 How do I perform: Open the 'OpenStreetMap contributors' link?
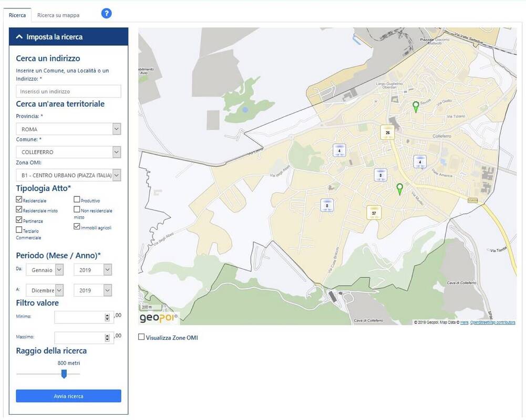pos(493,322)
